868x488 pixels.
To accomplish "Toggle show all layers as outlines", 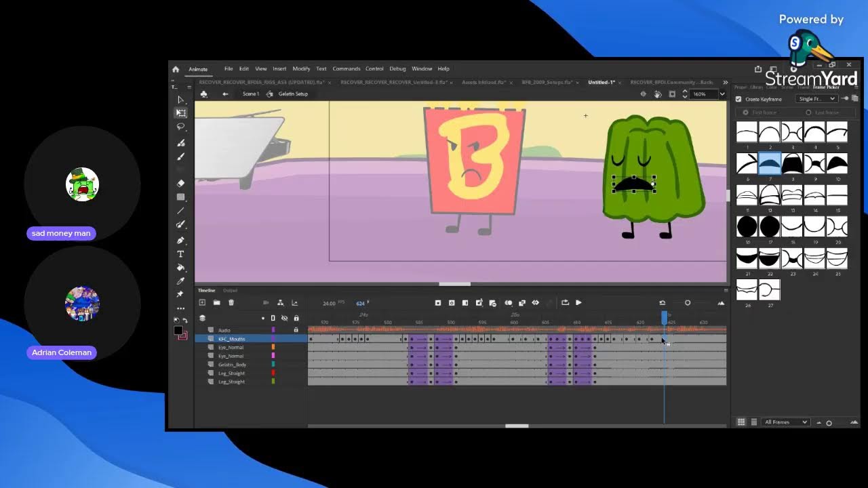I will 273,318.
